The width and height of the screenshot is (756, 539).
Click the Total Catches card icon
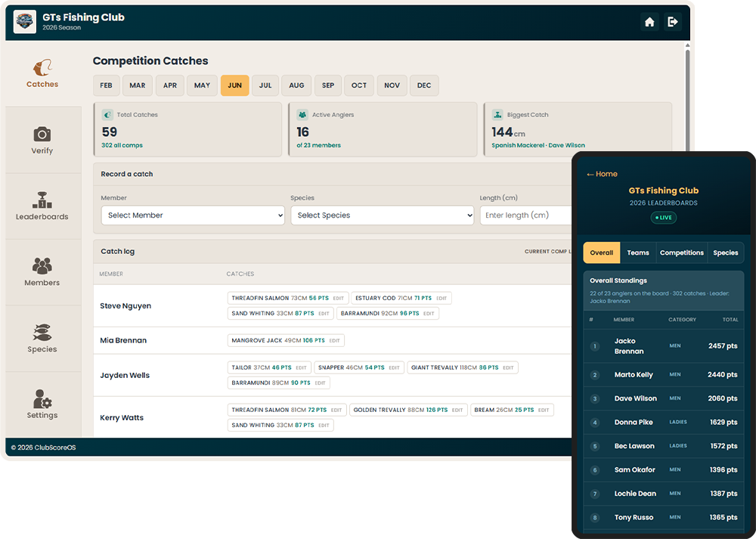click(107, 115)
